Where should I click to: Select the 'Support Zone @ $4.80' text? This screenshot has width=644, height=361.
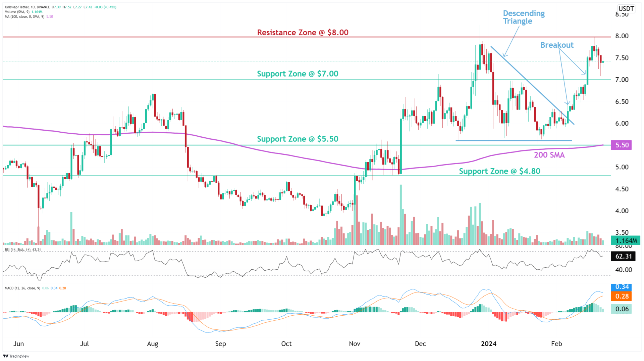tap(499, 171)
